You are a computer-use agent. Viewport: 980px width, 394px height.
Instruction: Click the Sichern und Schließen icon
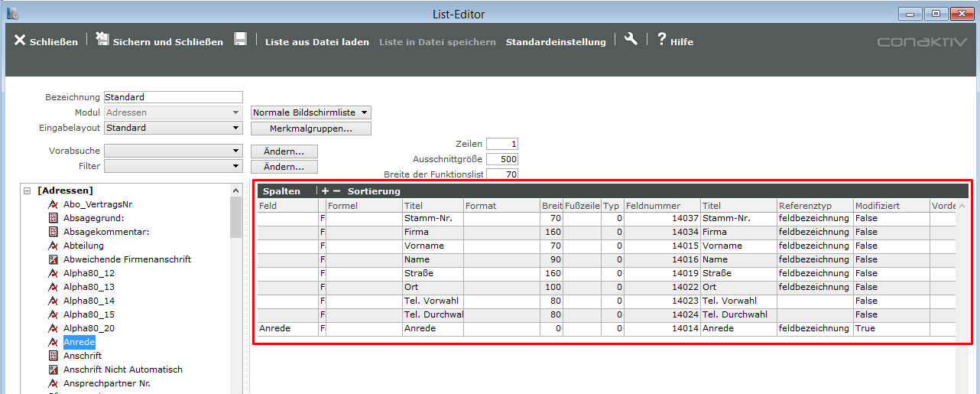102,40
